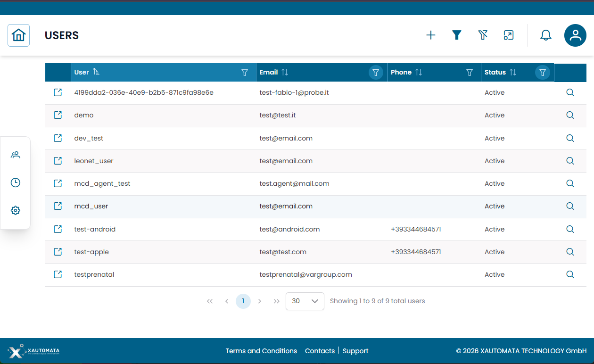Click the Support footer link
This screenshot has height=364, width=594.
[x=355, y=351]
